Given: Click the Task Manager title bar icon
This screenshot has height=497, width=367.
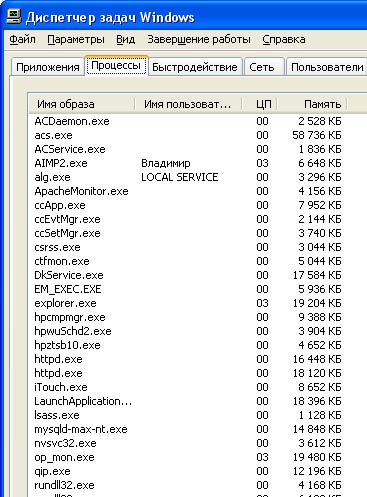Looking at the screenshot, I should tap(14, 17).
